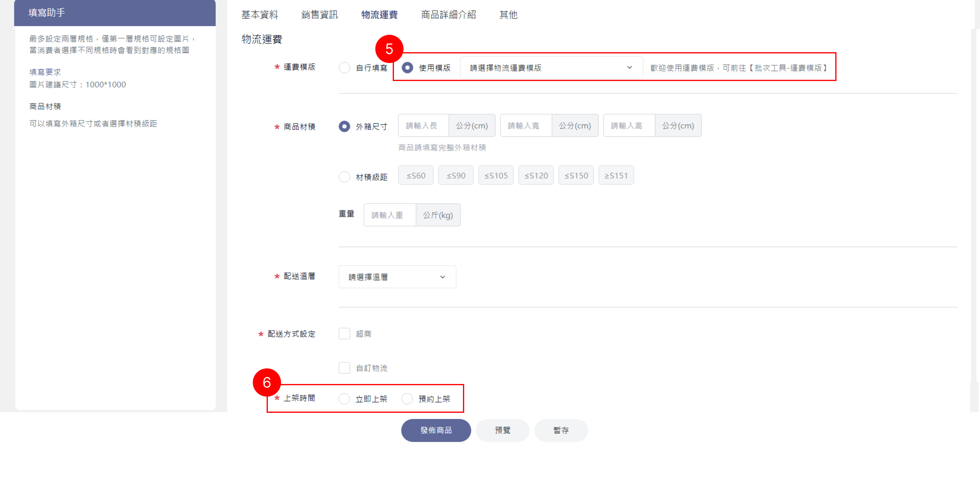Click the 請輸入高 height field

[x=629, y=125]
